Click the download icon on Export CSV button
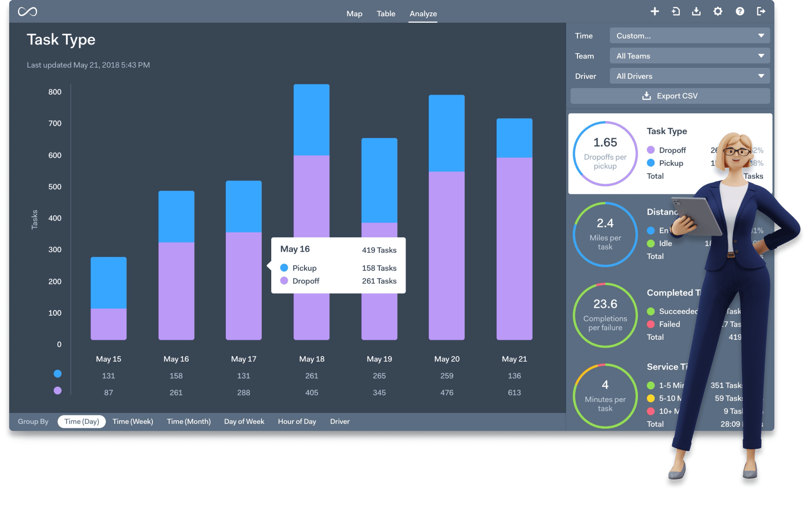The width and height of the screenshot is (812, 507). pyautogui.click(x=646, y=95)
